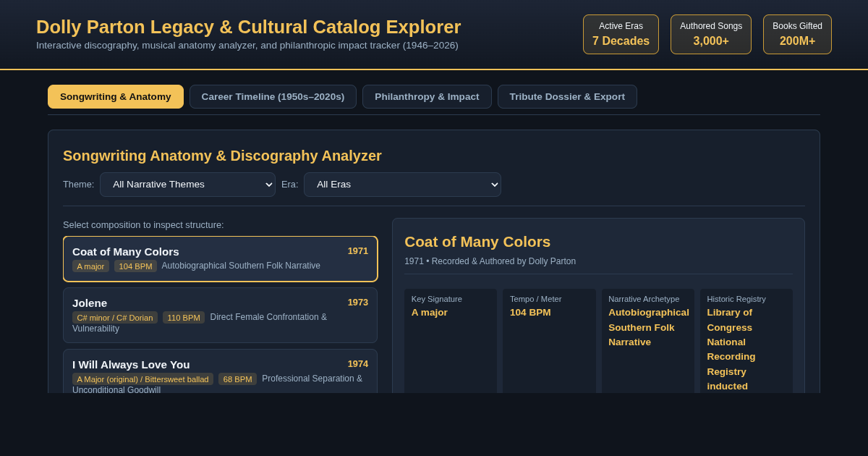Select I Will Always Love You card
This screenshot has width=868, height=456.
pos(220,371)
